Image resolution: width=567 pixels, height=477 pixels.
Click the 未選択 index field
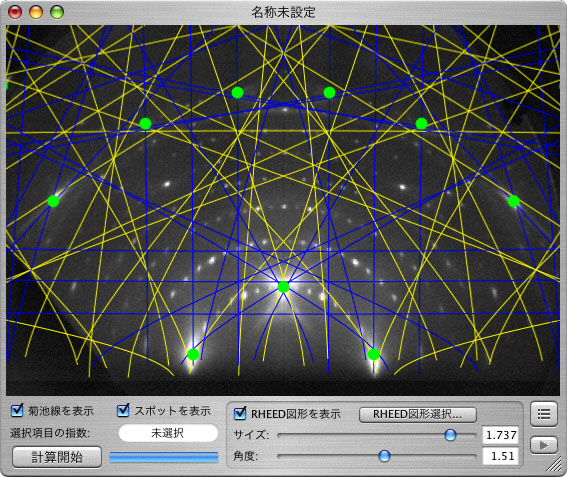(168, 433)
